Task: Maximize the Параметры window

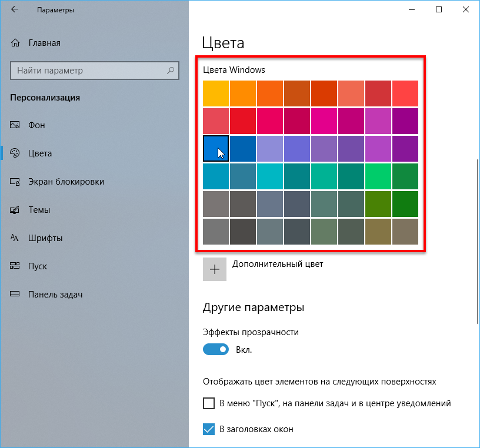Action: [439, 10]
